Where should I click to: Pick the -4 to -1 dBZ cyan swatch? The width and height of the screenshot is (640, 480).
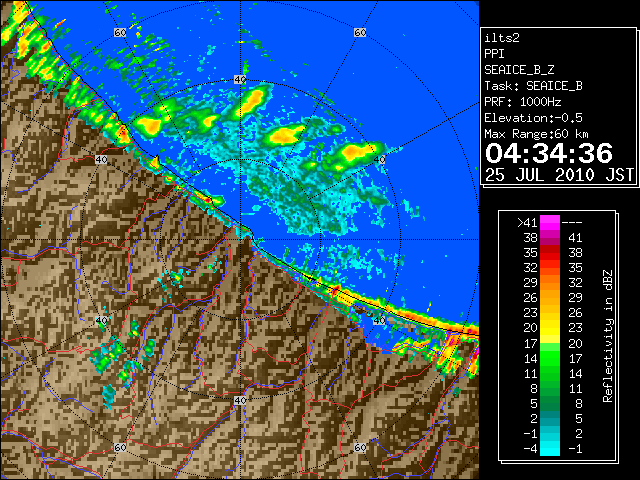point(550,448)
